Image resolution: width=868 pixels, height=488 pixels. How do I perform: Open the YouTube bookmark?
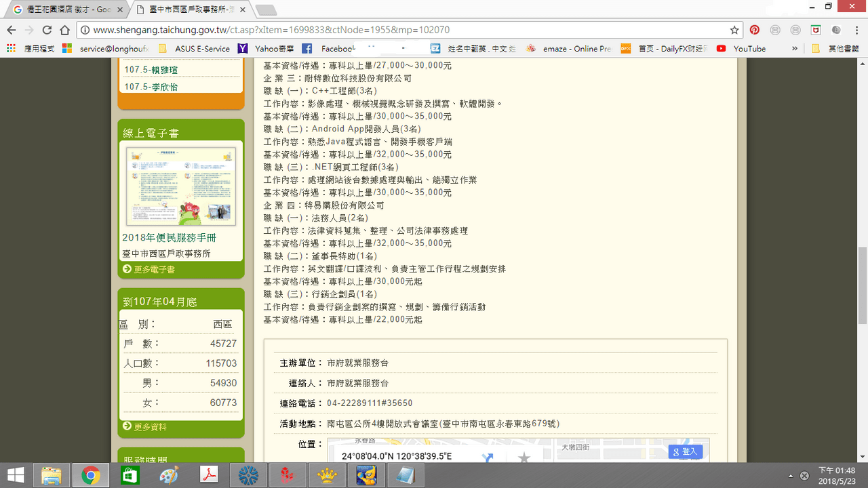click(x=741, y=49)
